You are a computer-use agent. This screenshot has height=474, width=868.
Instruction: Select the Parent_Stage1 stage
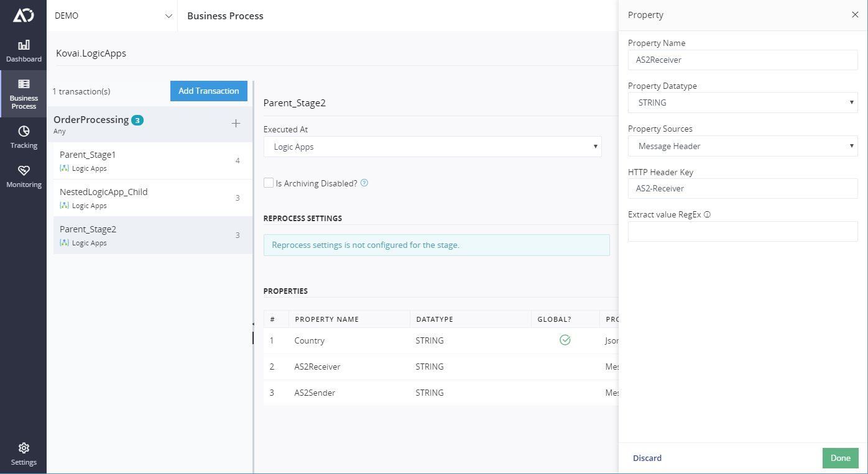coord(153,161)
